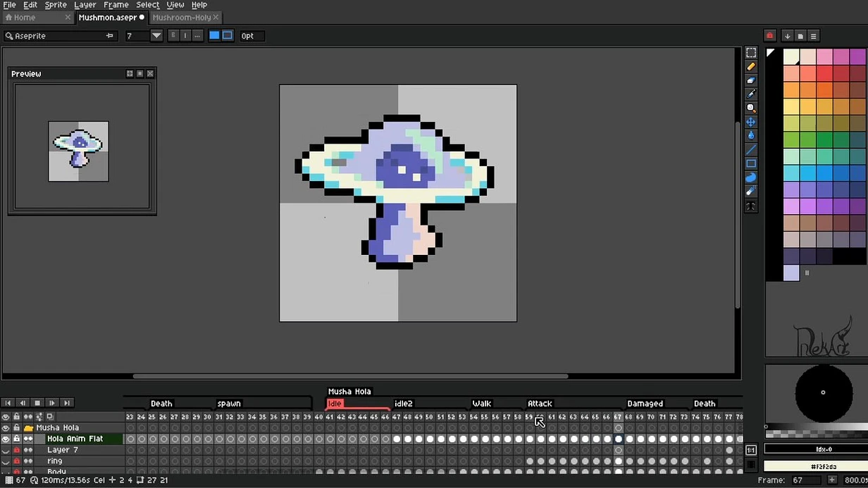Open the File menu
Image resolution: width=868 pixels, height=488 pixels.
point(9,5)
